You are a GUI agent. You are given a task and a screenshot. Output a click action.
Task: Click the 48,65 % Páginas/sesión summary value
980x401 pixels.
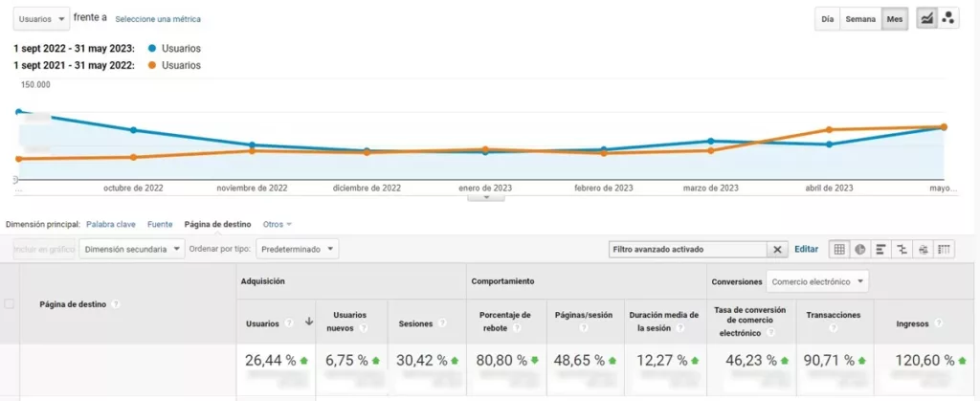point(578,361)
